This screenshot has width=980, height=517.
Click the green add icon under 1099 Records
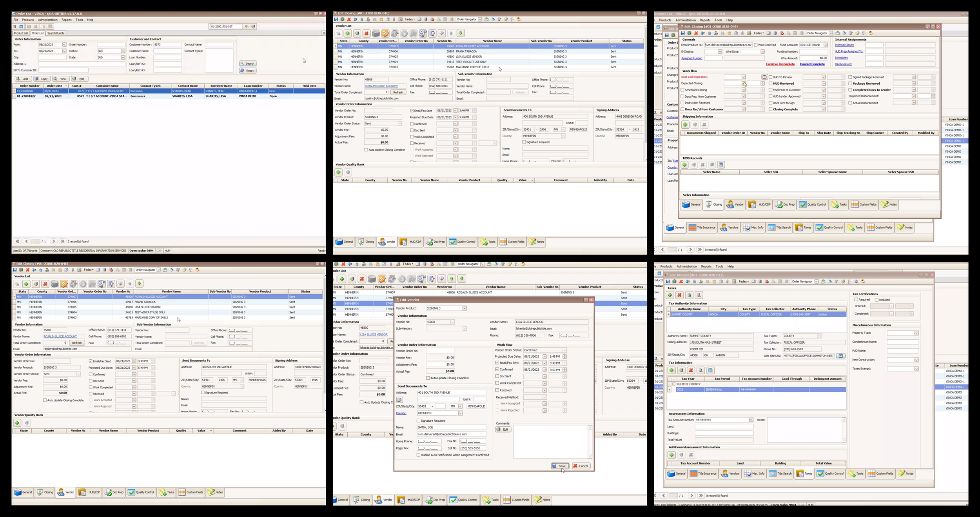tap(684, 165)
